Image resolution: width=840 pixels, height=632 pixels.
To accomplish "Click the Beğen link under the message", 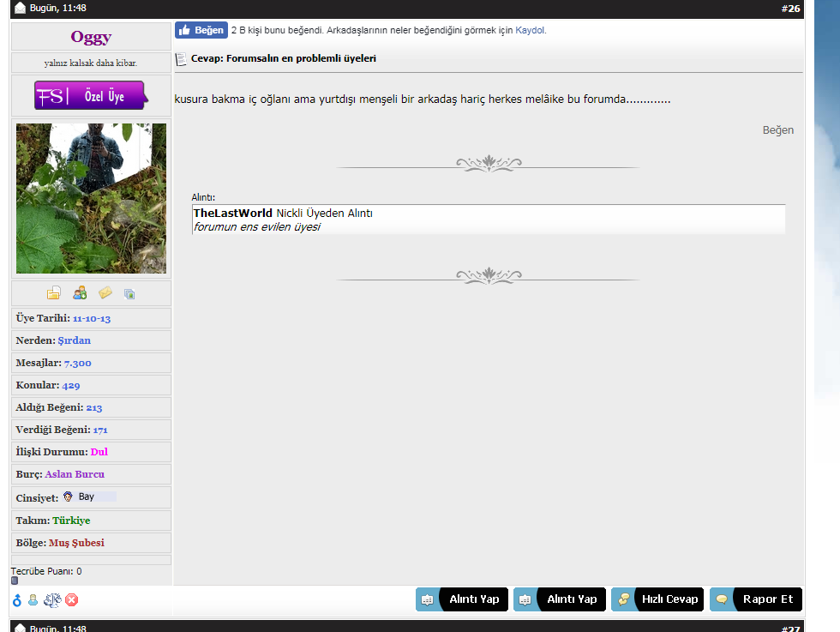I will (x=778, y=130).
